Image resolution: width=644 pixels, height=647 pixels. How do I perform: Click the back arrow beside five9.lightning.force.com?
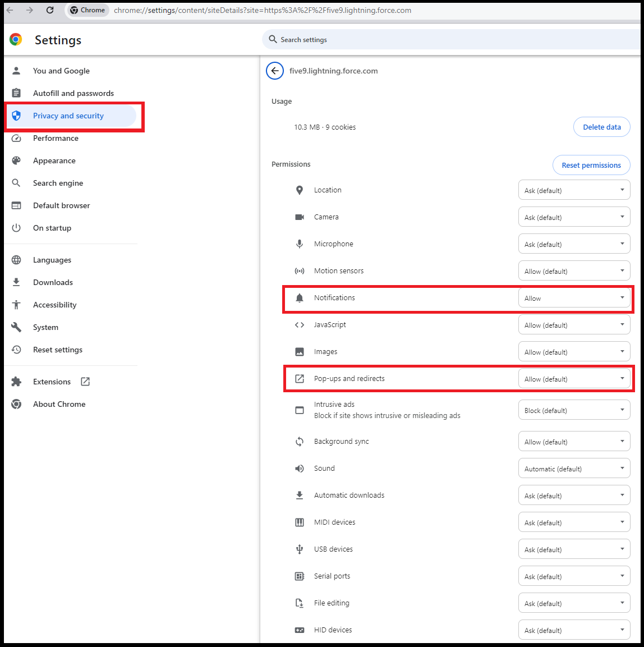pyautogui.click(x=274, y=71)
